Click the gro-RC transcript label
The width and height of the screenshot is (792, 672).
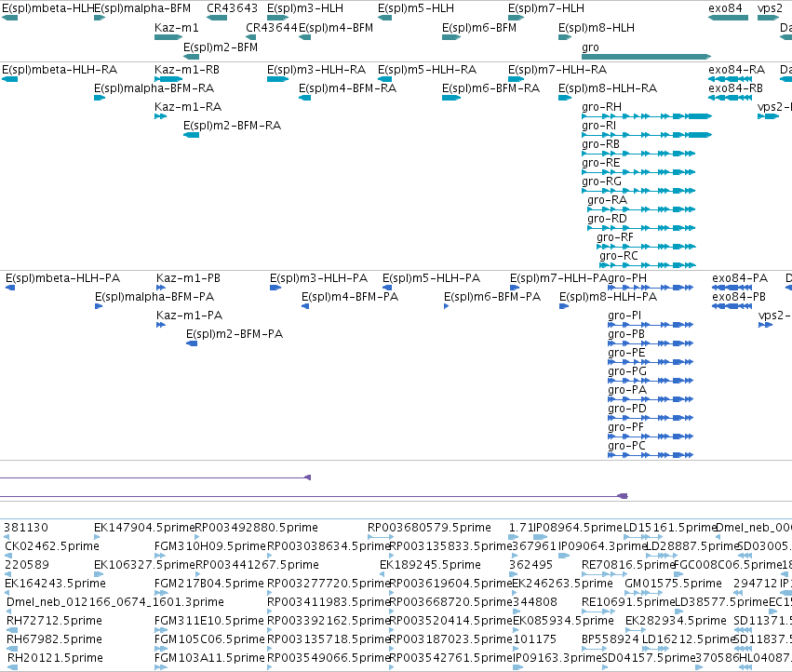(x=619, y=256)
